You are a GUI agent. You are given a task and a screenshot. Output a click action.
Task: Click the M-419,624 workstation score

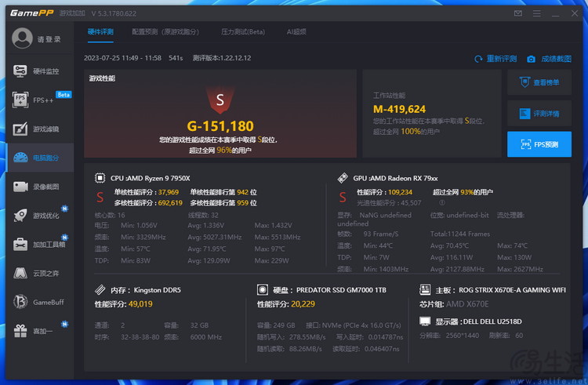point(399,109)
